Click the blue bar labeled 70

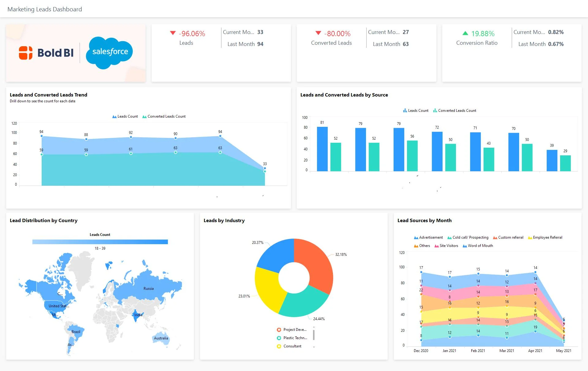[x=514, y=152]
